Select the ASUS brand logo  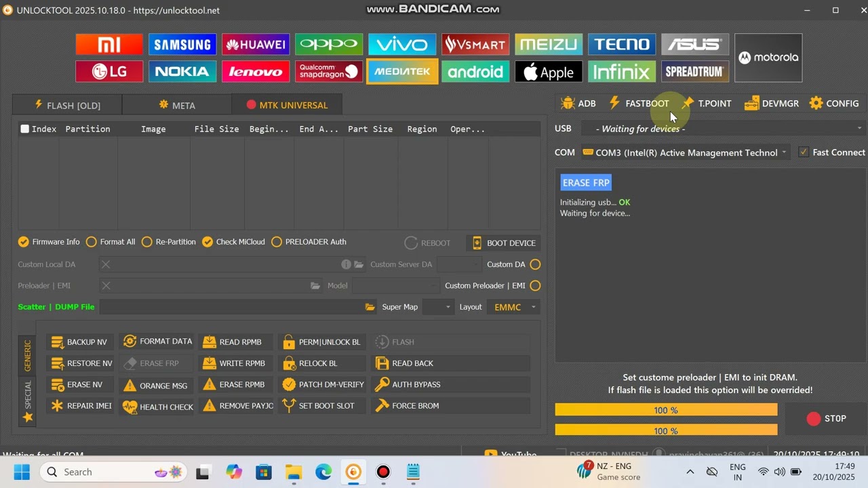(695, 45)
